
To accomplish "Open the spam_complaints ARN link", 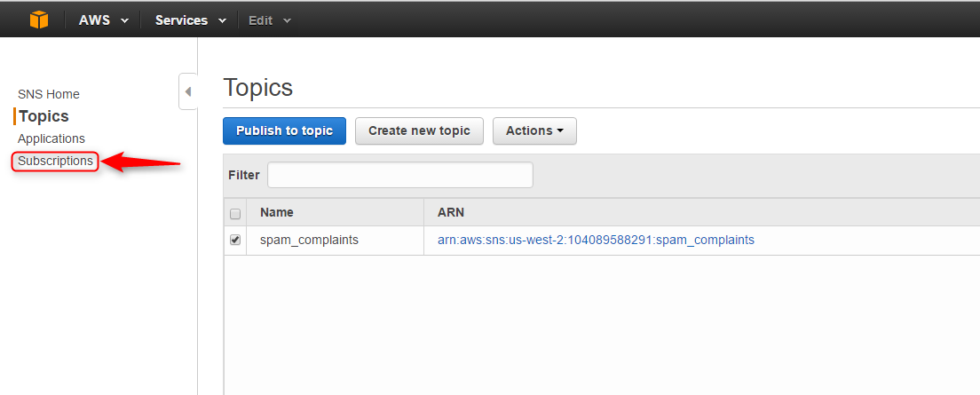I will pos(596,240).
